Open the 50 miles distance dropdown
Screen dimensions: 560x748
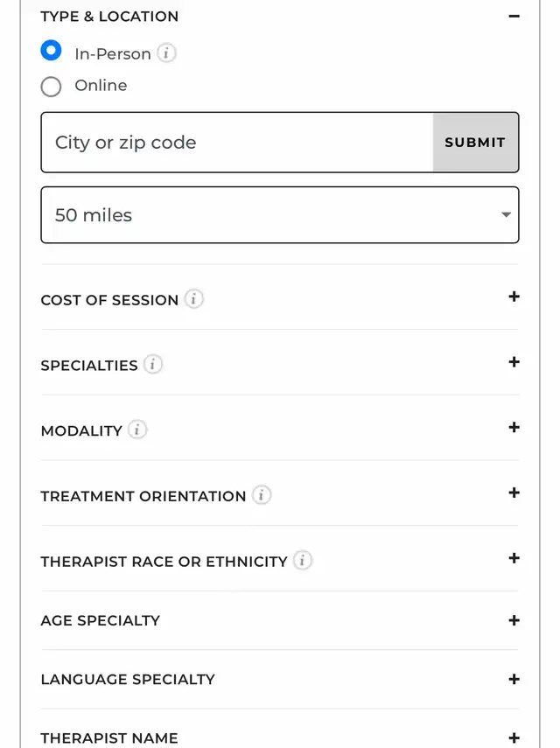(280, 214)
